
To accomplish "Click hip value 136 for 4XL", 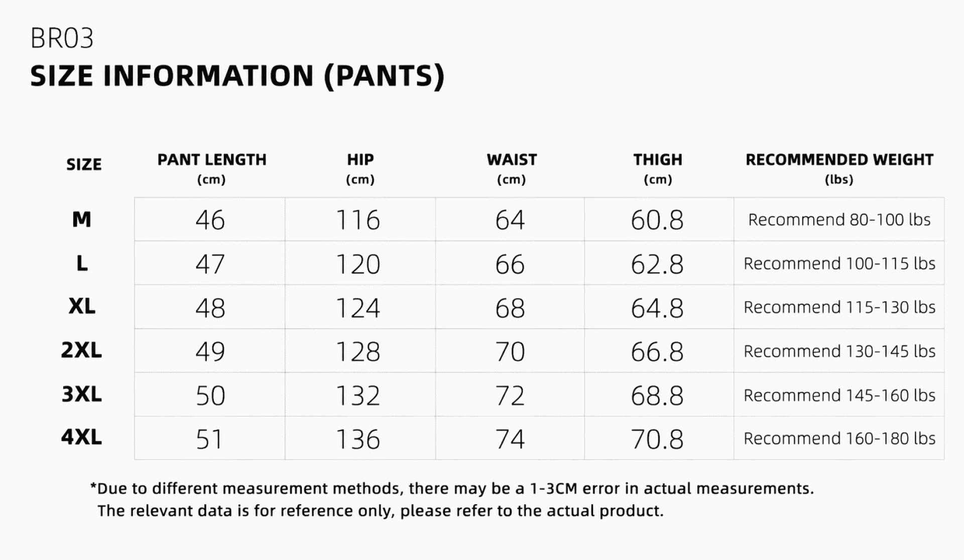I will tap(358, 439).
